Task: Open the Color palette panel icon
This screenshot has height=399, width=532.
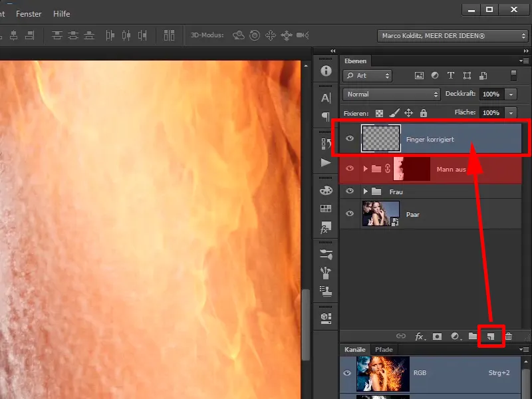Action: pyautogui.click(x=326, y=190)
